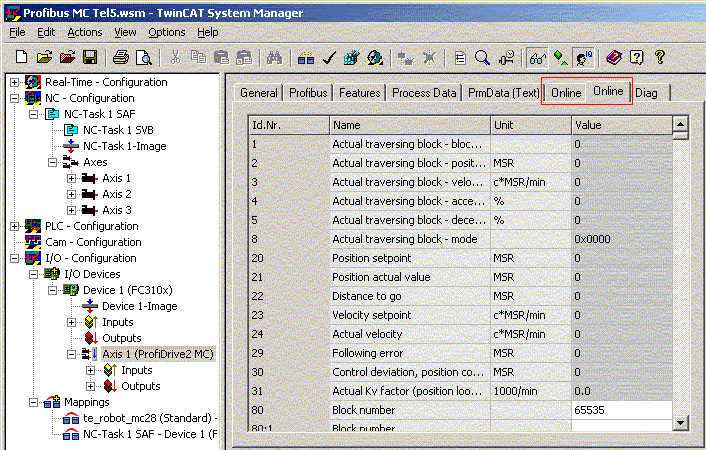Open the Options menu
706x450 pixels.
coord(167,32)
